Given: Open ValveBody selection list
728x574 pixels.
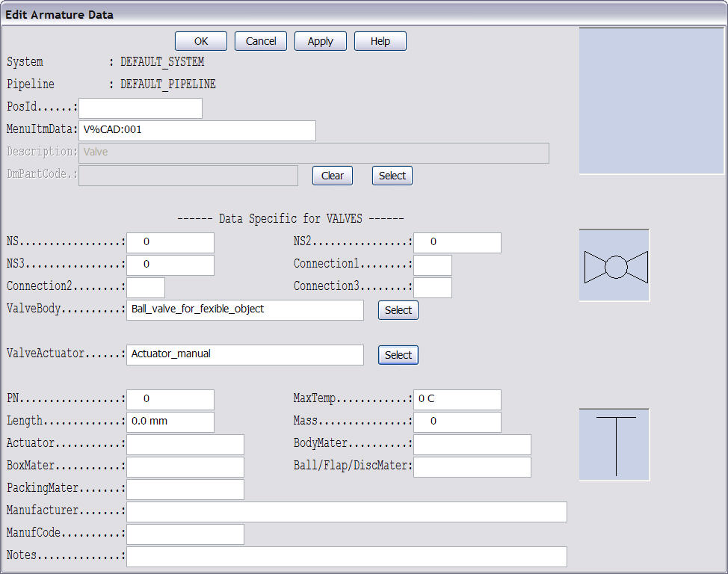Looking at the screenshot, I should coord(398,310).
